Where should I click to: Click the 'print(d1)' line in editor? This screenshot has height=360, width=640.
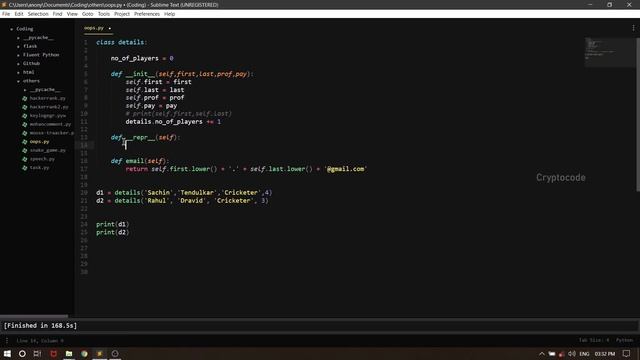point(112,224)
